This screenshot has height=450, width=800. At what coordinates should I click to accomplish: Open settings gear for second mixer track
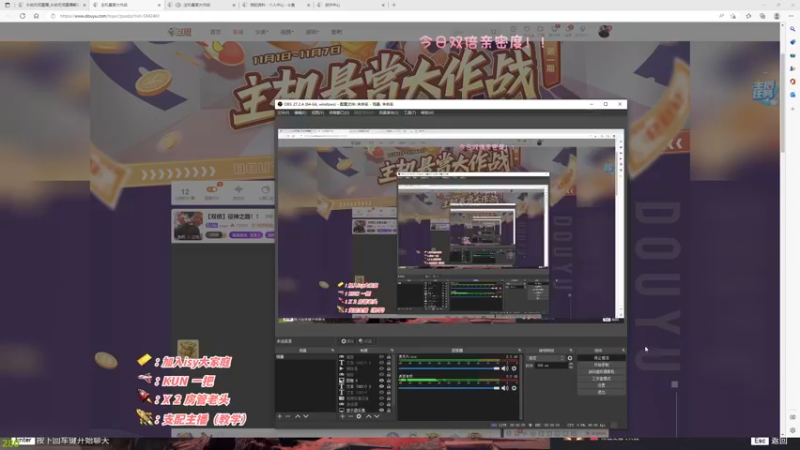point(514,388)
